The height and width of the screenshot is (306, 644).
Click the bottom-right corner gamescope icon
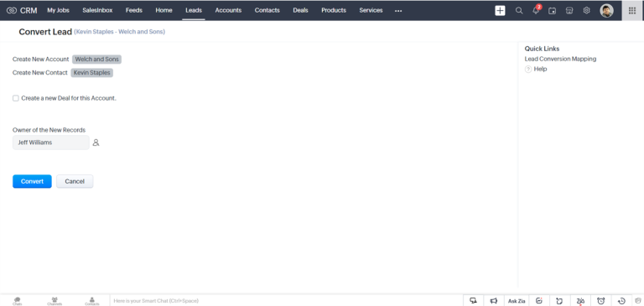(638, 301)
